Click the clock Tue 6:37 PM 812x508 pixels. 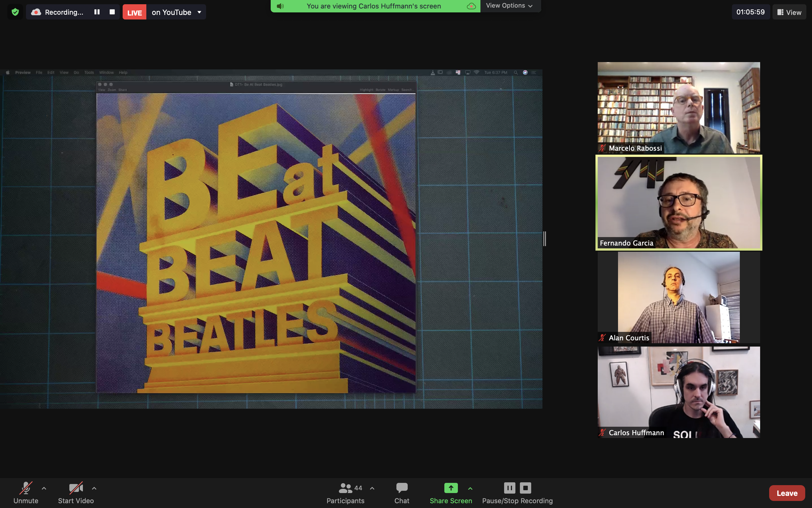496,72
